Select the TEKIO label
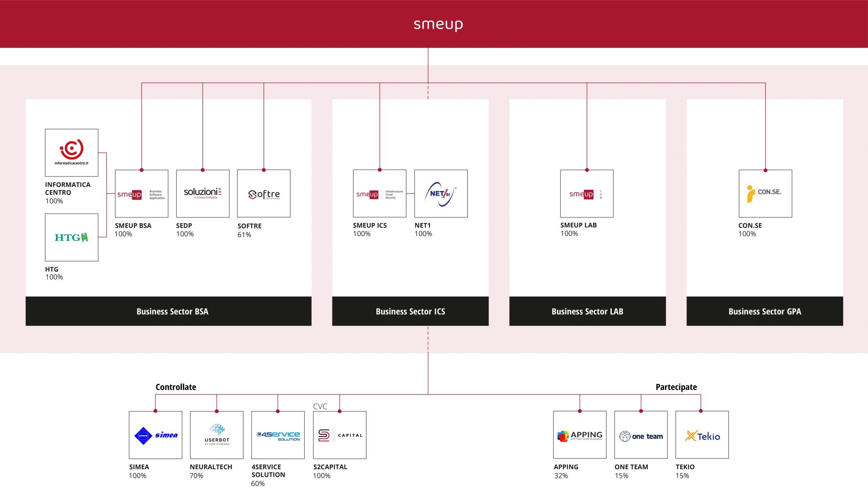 pos(685,467)
